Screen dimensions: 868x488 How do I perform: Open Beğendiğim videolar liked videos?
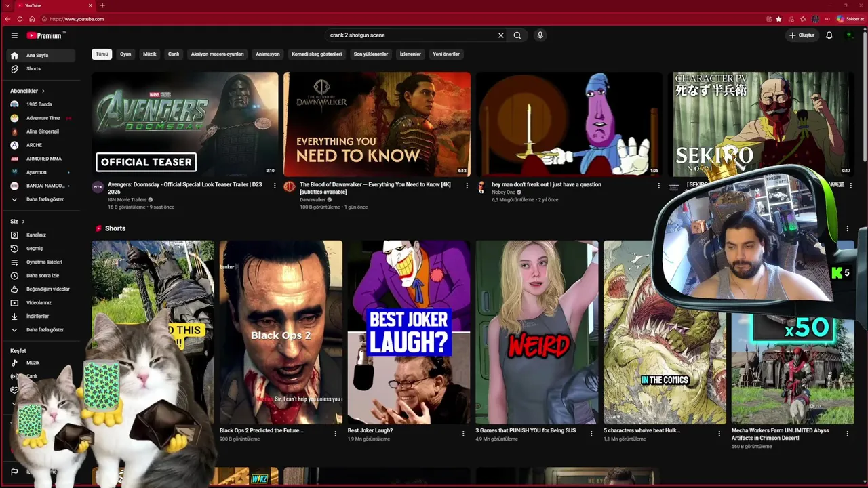click(x=41, y=289)
